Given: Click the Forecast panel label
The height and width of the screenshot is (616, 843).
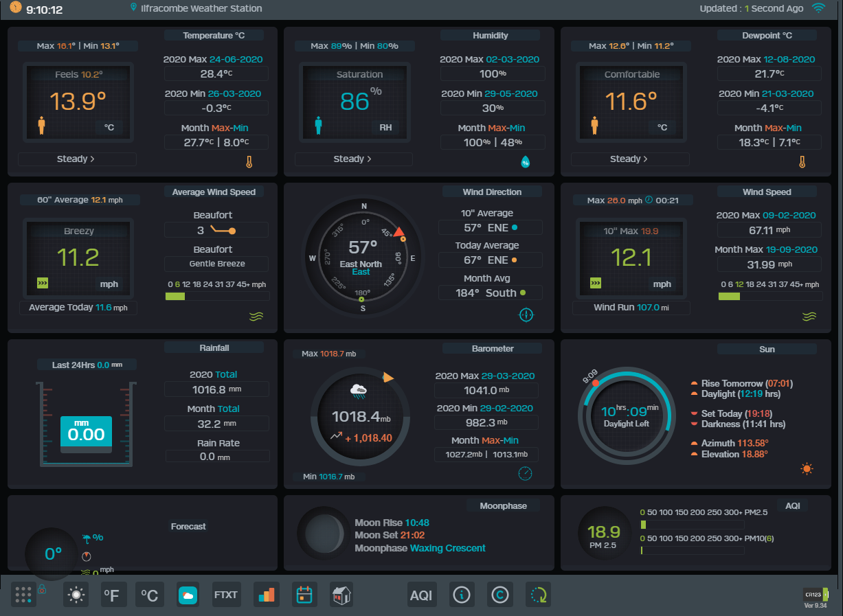Looking at the screenshot, I should tap(188, 527).
